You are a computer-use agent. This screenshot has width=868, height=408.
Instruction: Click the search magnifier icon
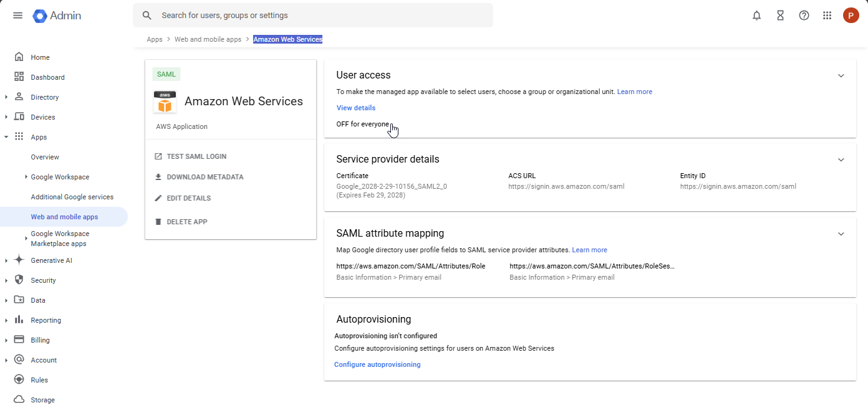pos(147,16)
